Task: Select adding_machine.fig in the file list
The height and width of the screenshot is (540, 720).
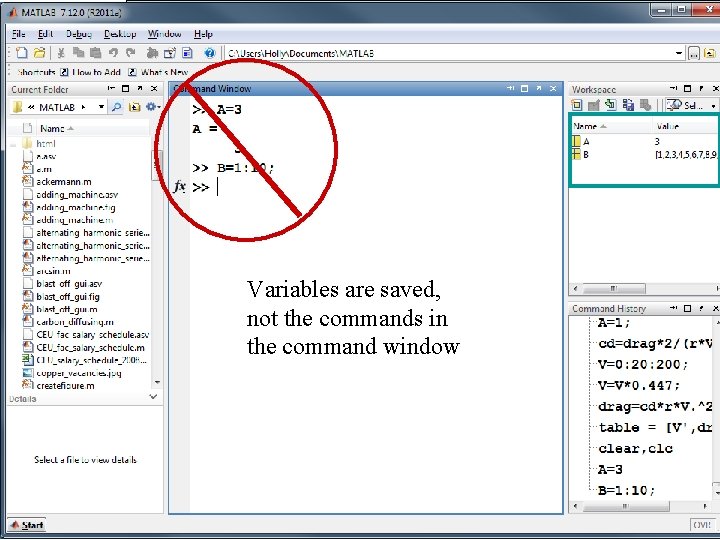Action: coord(69,208)
